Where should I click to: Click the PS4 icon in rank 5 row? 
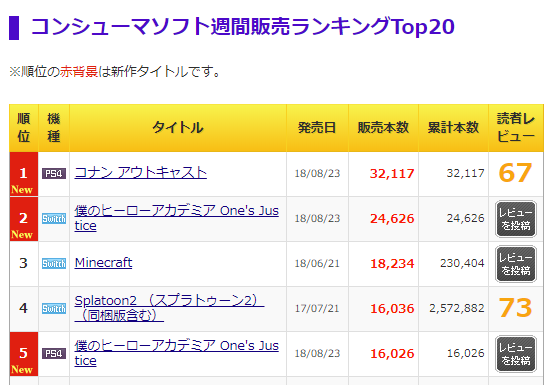point(54,353)
